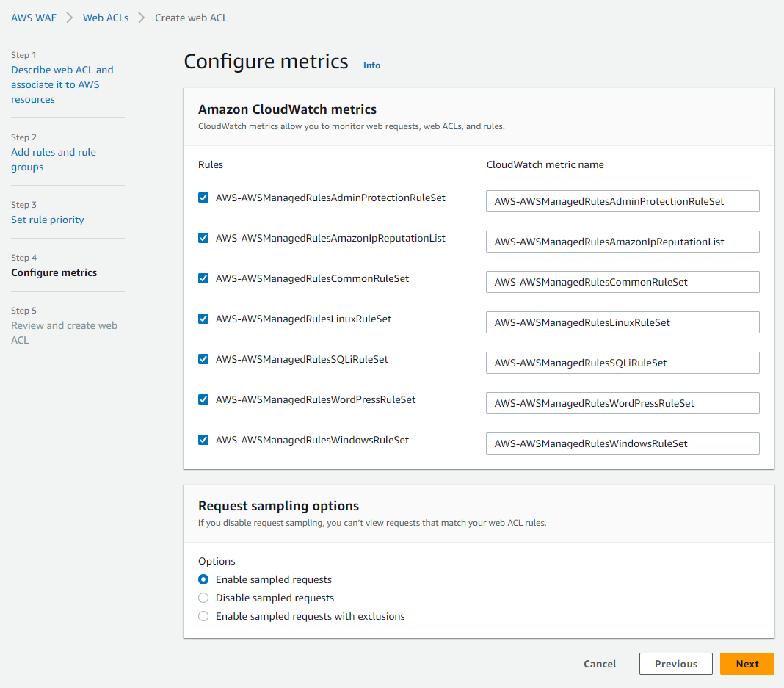784x688 pixels.
Task: Toggle AmazonIpReputationList rule checkbox
Action: 203,238
